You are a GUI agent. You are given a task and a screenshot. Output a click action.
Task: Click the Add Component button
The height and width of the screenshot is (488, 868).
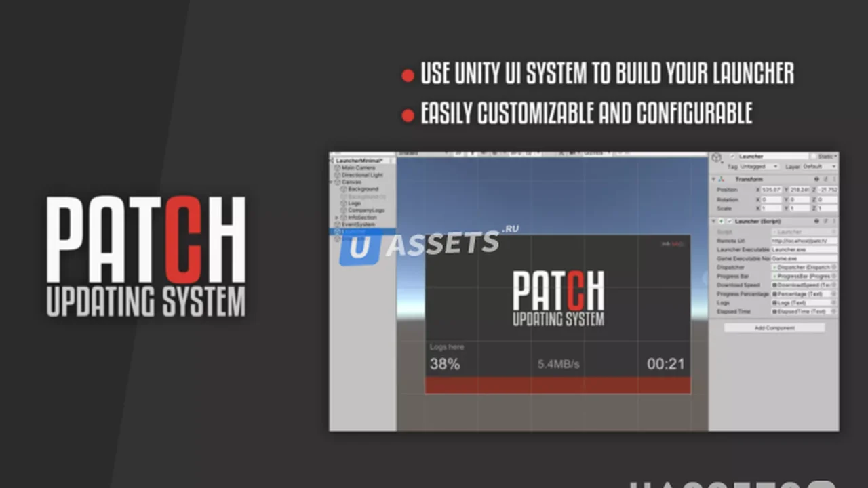tap(774, 328)
